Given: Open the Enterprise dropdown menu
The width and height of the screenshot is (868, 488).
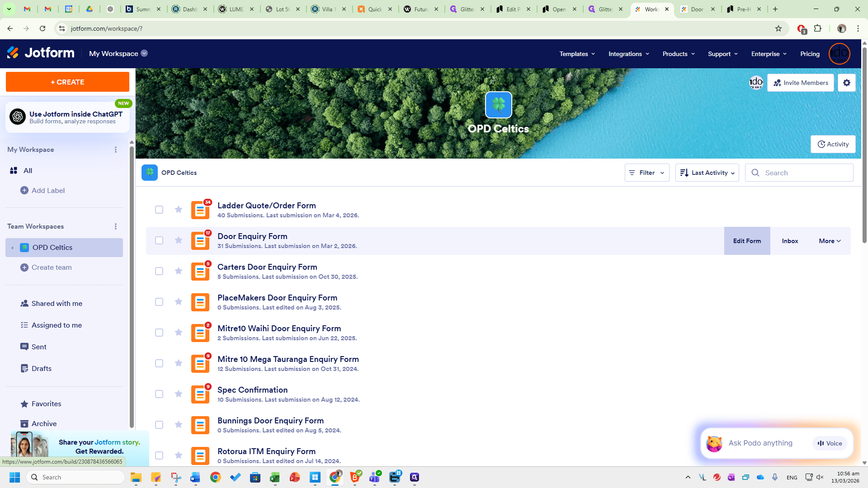Looking at the screenshot, I should [x=769, y=54].
